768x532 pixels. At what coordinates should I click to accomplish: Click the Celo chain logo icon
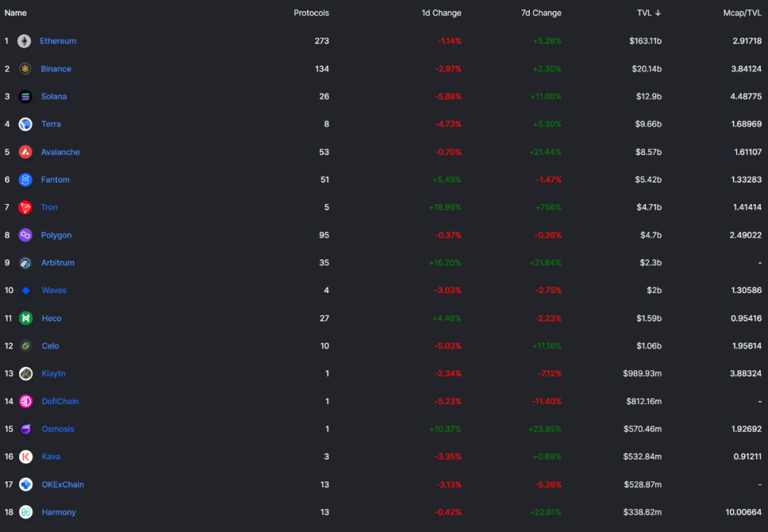[26, 346]
